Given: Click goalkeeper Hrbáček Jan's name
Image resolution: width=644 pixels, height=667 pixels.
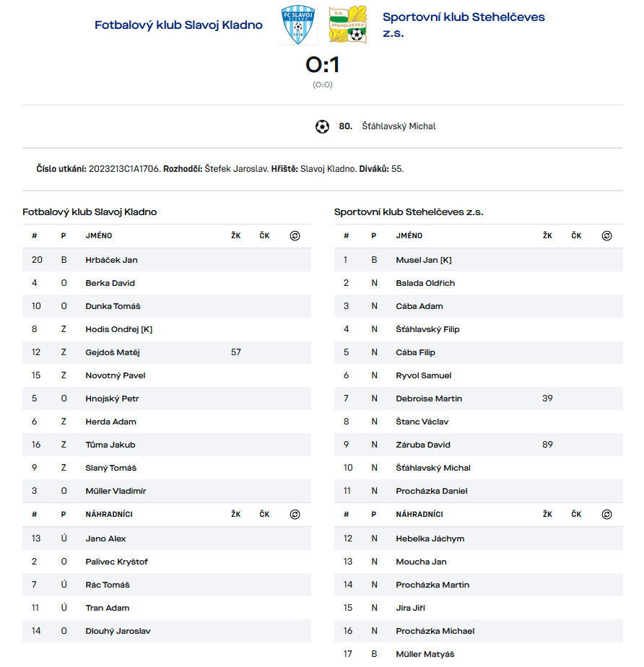Looking at the screenshot, I should [x=111, y=260].
